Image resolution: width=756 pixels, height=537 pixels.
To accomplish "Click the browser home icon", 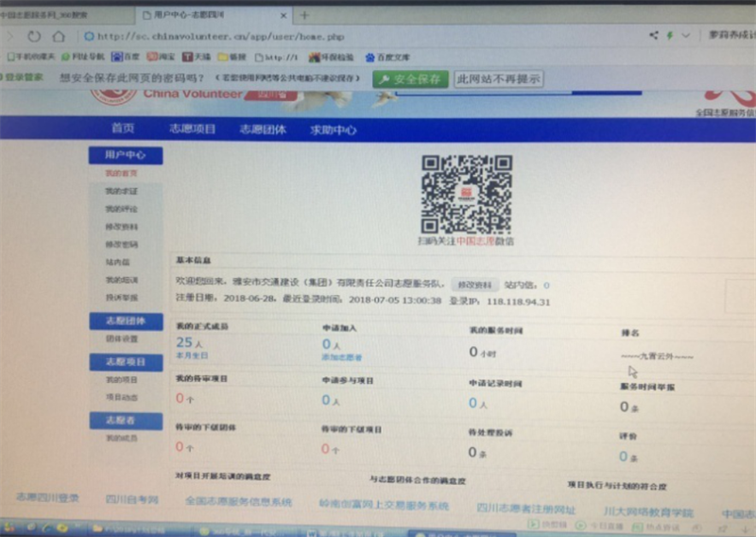I will coord(59,36).
